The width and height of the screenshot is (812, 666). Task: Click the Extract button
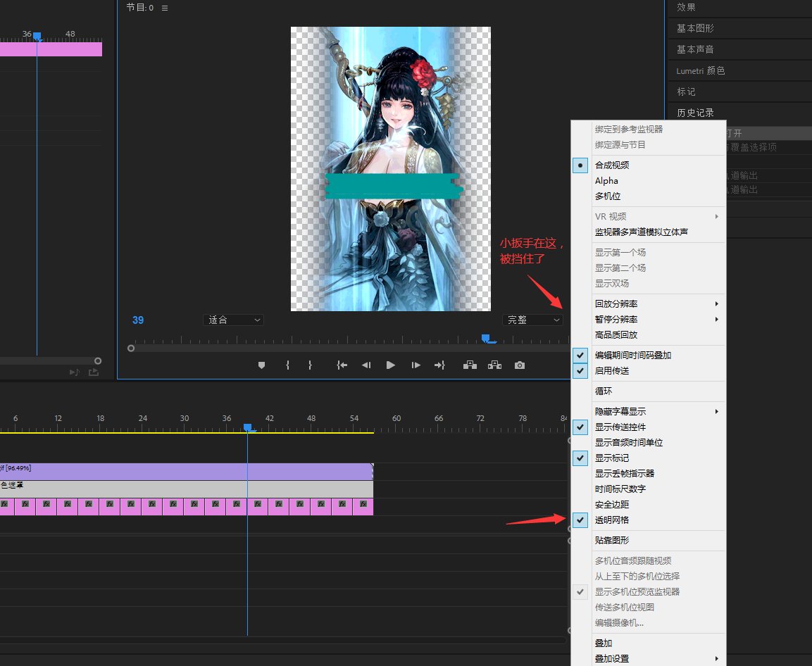pos(494,365)
